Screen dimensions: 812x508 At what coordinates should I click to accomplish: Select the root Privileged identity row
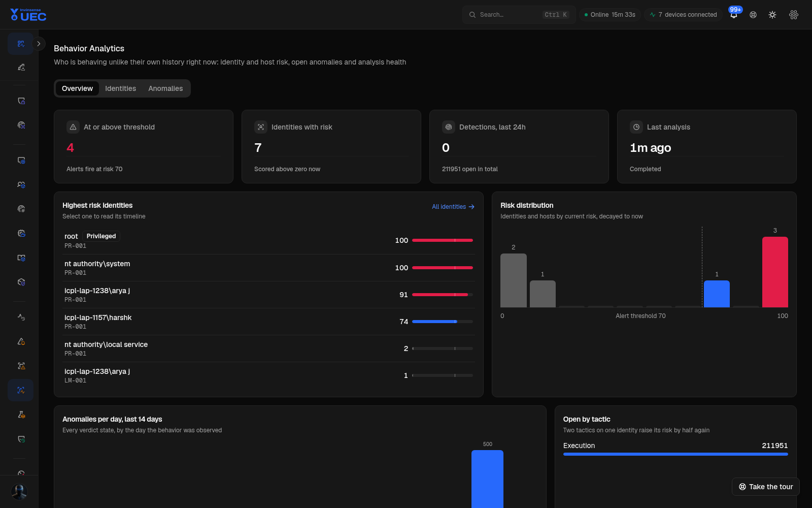[268, 241]
